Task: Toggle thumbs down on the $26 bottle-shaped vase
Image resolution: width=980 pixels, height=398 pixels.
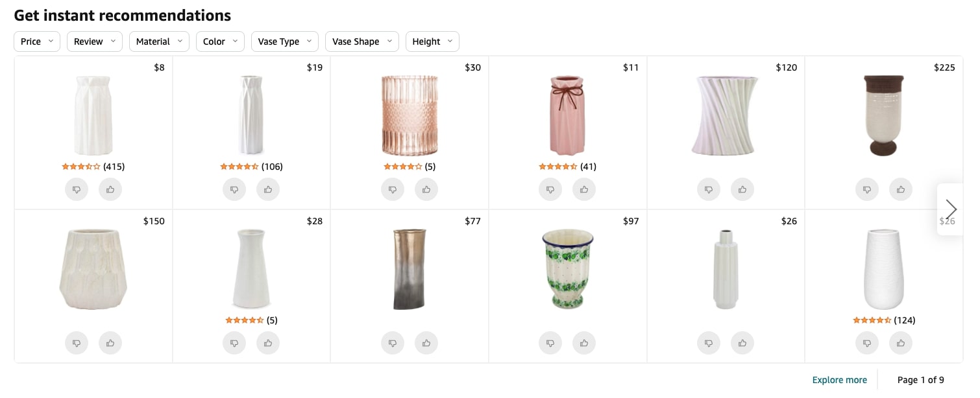Action: [x=709, y=343]
